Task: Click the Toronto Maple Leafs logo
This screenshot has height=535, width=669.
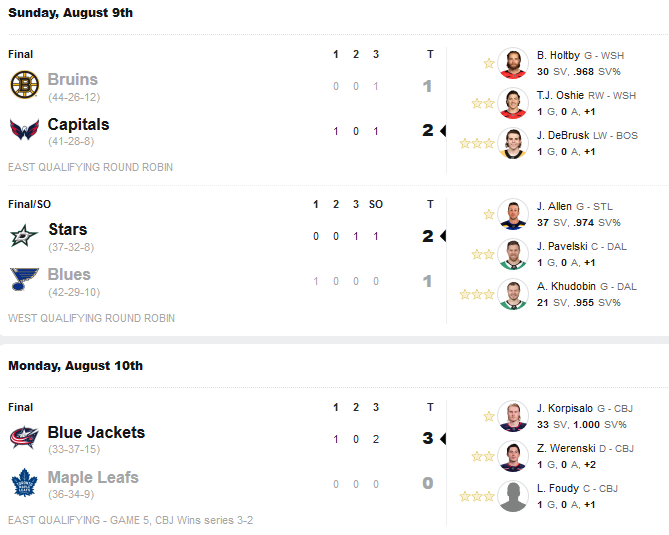Action: coord(24,482)
